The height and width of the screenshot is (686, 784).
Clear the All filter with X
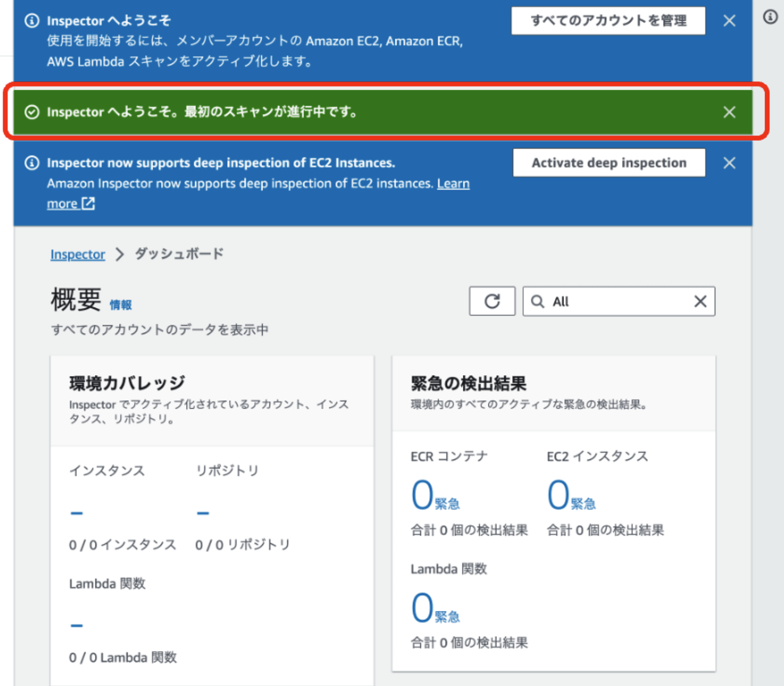pyautogui.click(x=700, y=301)
